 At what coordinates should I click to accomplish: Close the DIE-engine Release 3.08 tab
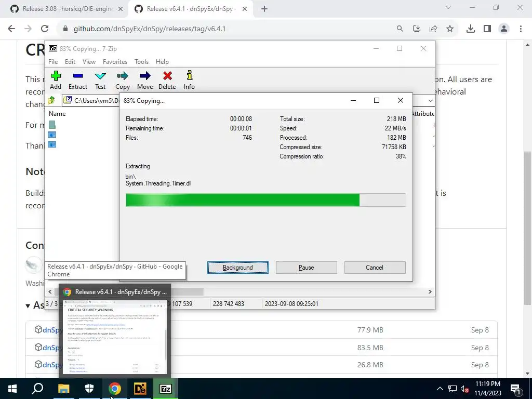coord(121,9)
